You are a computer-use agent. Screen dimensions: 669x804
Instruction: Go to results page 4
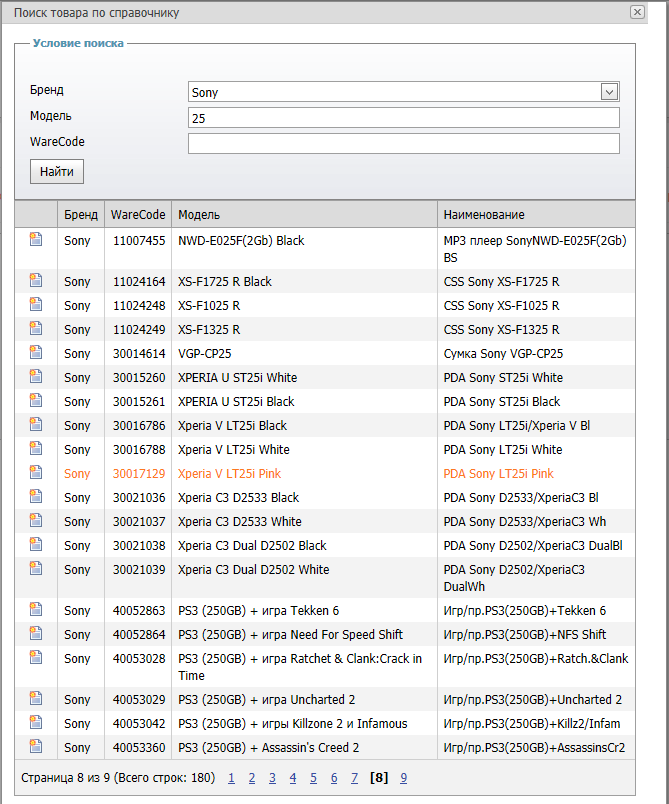tap(293, 778)
